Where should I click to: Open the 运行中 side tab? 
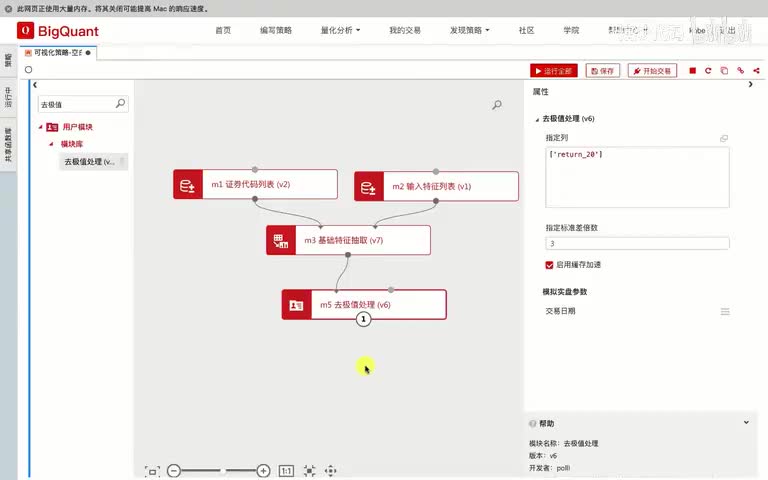coord(8,97)
